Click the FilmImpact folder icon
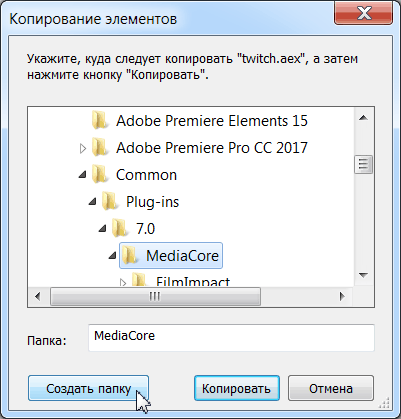The image size is (401, 419). point(140,279)
